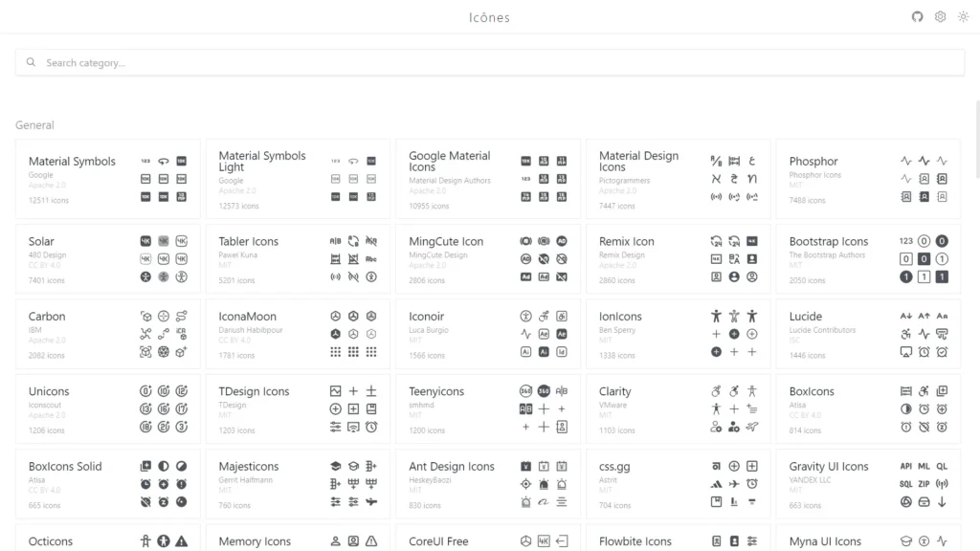Click the API icon in Gravity UI Icons
Viewport: 980px width, 551px height.
[905, 466]
